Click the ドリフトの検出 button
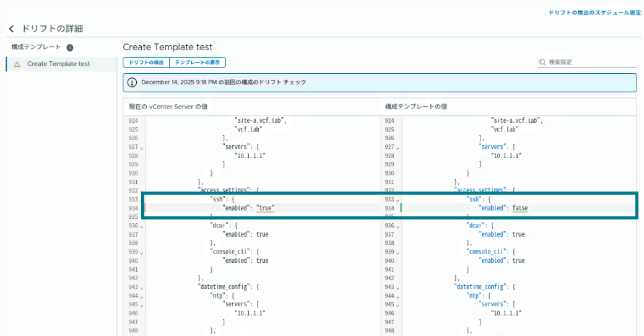 coord(146,63)
